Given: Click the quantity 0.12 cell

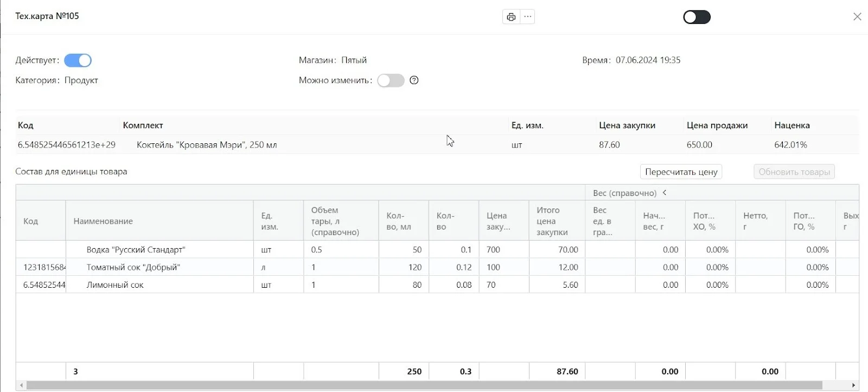Looking at the screenshot, I should [454, 267].
